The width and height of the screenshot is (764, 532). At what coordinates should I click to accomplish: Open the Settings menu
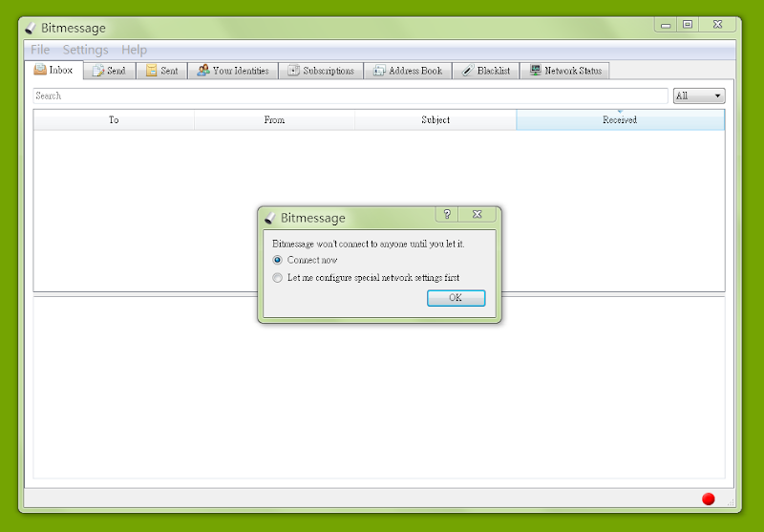[85, 50]
